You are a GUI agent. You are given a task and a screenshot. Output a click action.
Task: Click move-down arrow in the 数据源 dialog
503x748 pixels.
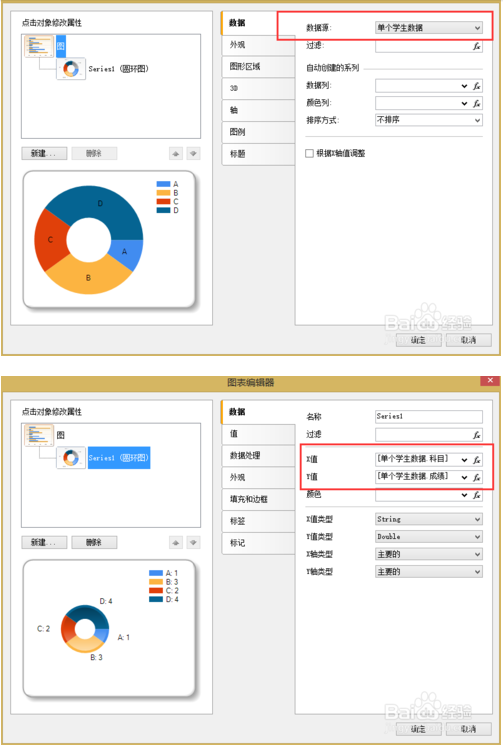point(193,154)
